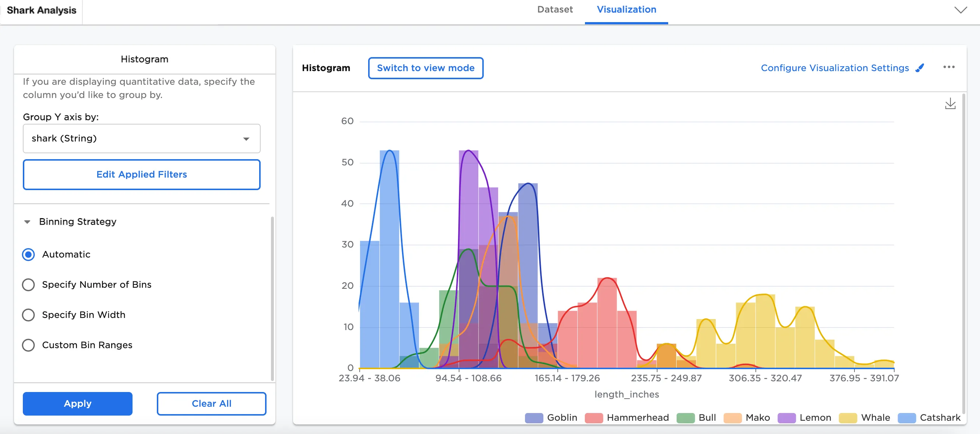This screenshot has height=434, width=980.
Task: Open the three-dots more options menu
Action: pyautogui.click(x=948, y=67)
